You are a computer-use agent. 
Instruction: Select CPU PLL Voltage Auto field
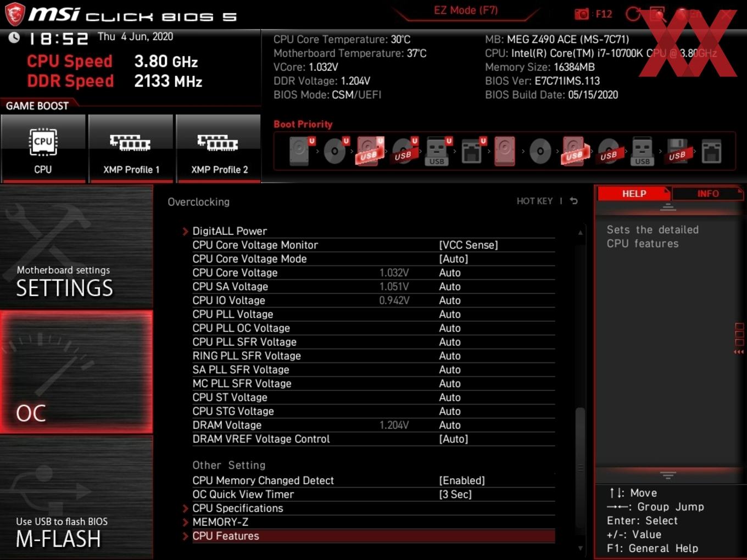(450, 314)
